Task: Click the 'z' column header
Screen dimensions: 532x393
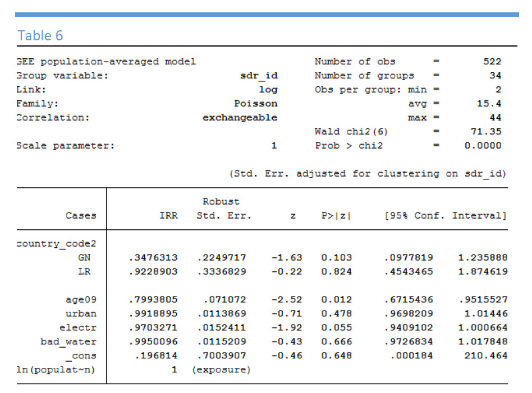Action: point(293,216)
